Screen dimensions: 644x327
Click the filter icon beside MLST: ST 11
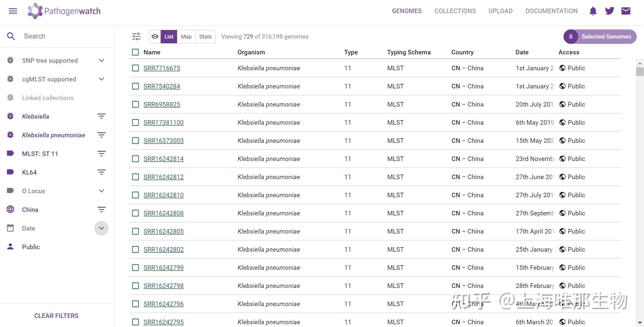point(101,154)
